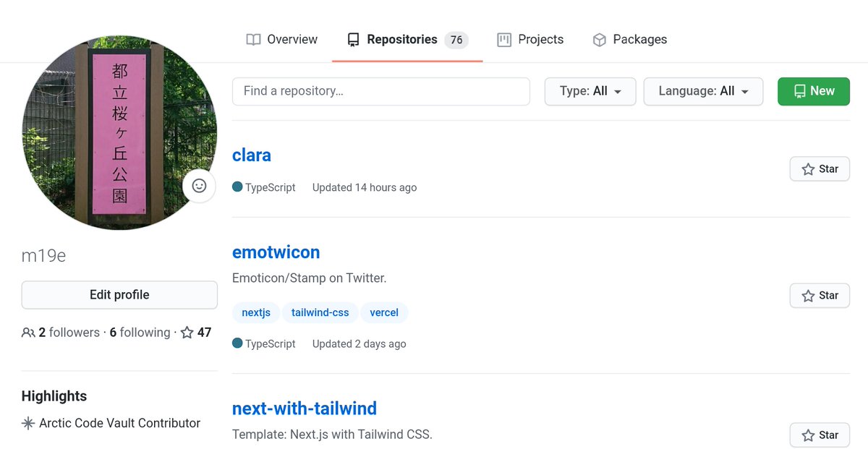
Task: Focus the Find a repository search box
Action: [x=381, y=91]
